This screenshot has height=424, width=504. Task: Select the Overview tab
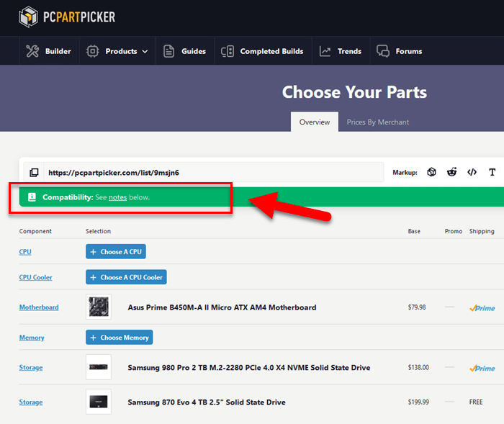tap(315, 122)
